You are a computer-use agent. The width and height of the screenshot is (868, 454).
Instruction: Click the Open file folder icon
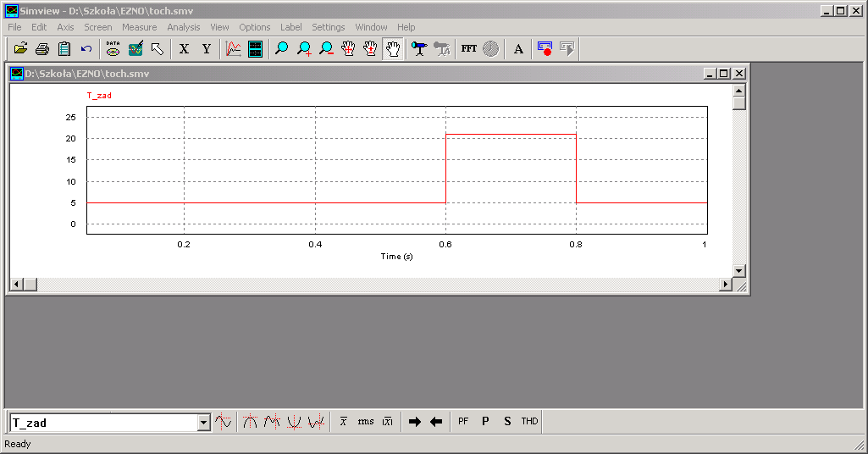21,49
